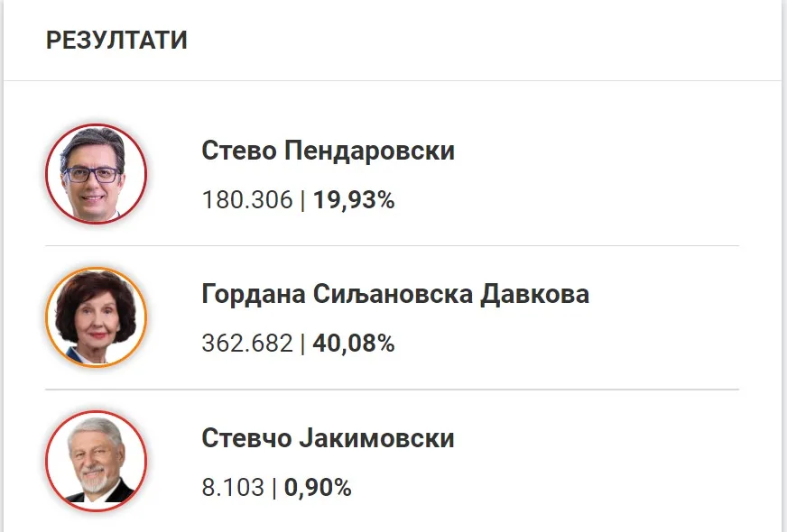Click Stevo Pendarovski's portrait photo
Viewport: 787px width, 532px height.
pos(96,173)
